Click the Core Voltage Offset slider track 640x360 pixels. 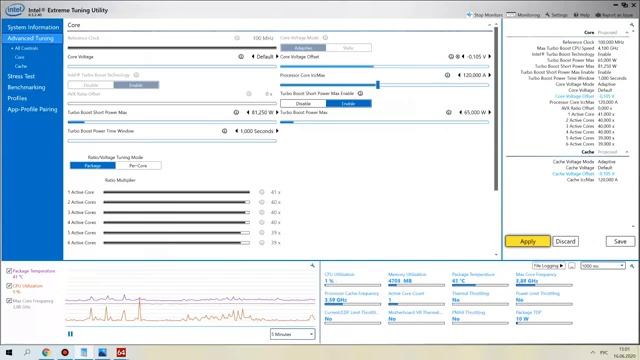click(384, 66)
